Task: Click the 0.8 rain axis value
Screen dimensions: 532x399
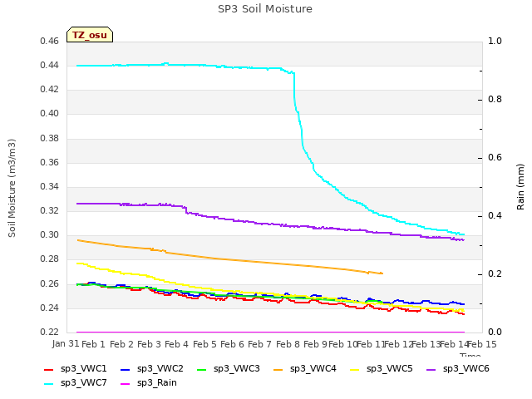Action: click(495, 100)
